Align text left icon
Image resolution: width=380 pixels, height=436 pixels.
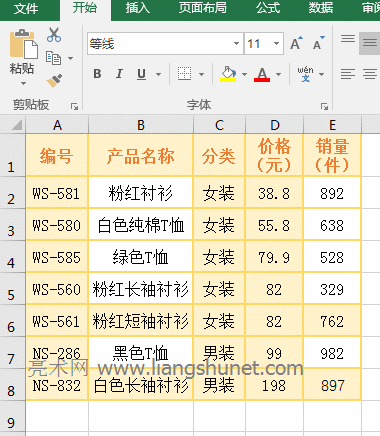[348, 74]
